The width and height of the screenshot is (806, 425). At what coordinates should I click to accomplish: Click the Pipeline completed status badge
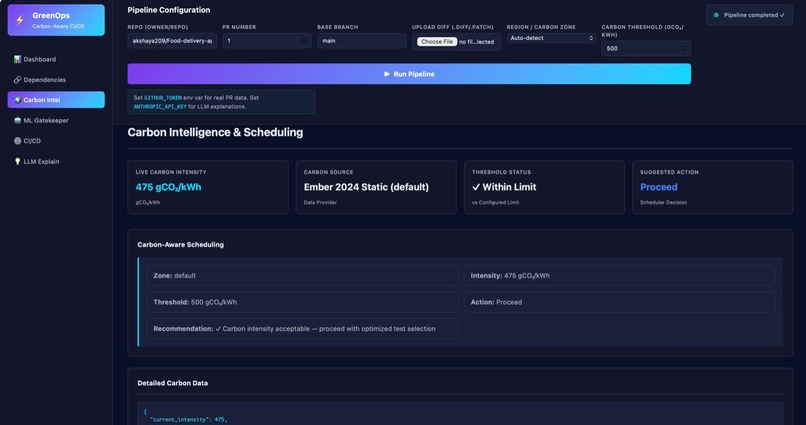(x=749, y=15)
